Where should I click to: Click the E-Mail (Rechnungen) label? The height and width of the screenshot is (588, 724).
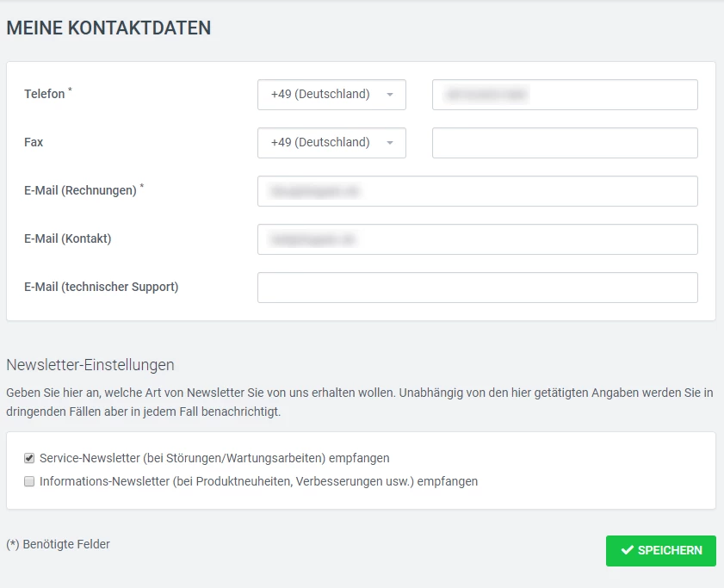pos(80,191)
